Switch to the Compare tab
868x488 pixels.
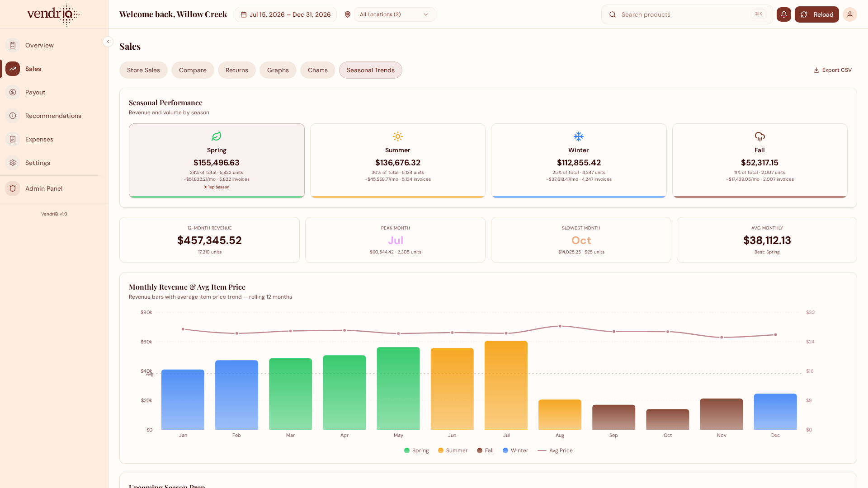pos(193,70)
